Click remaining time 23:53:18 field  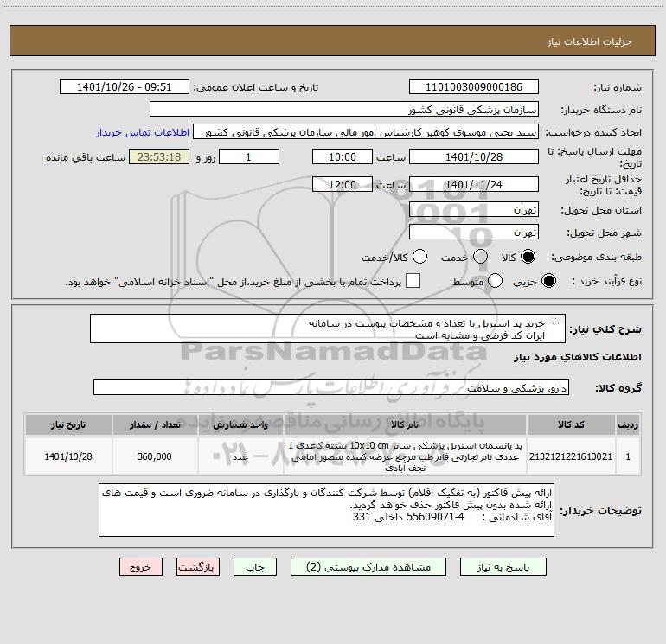tap(159, 157)
